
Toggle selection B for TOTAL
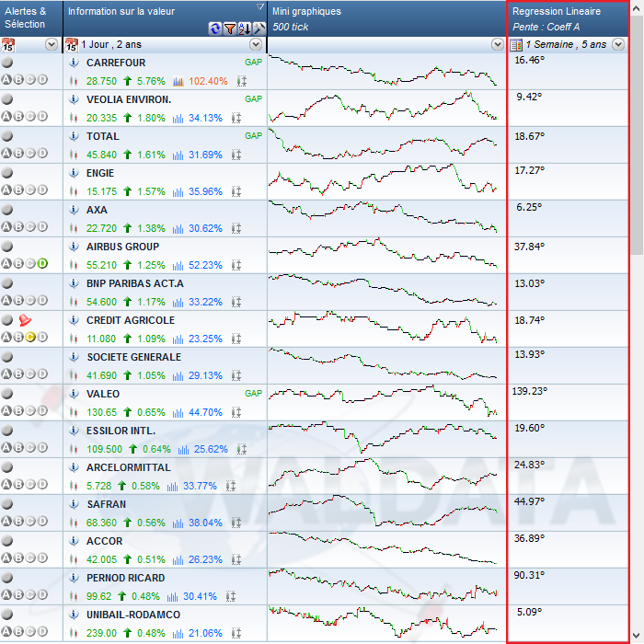(x=18, y=154)
